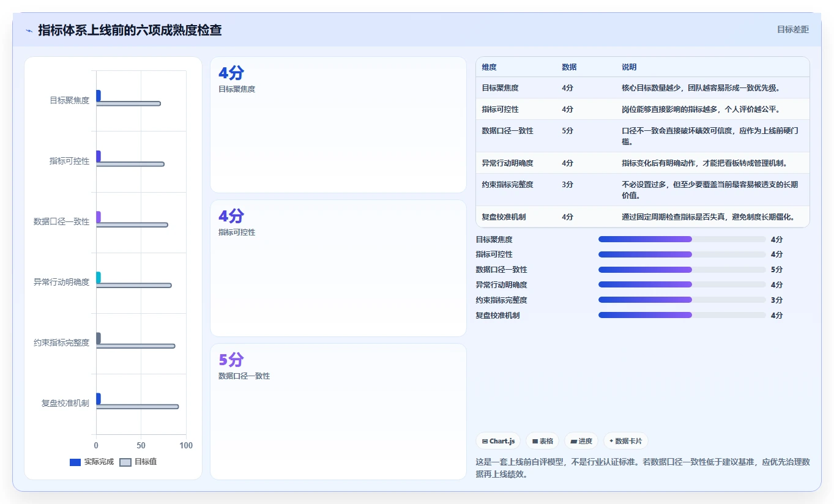This screenshot has height=504, width=834.
Task: Click the gray target bar for 目标聚焦度
Action: [128, 103]
